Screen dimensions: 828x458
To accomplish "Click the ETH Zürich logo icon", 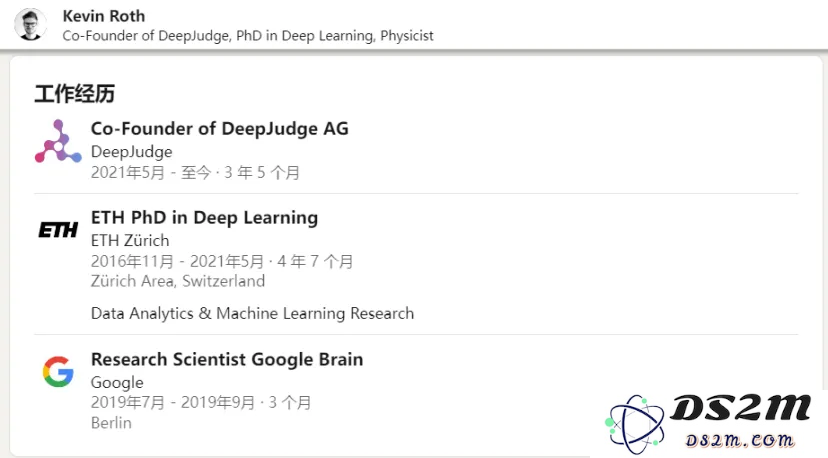I will point(58,230).
